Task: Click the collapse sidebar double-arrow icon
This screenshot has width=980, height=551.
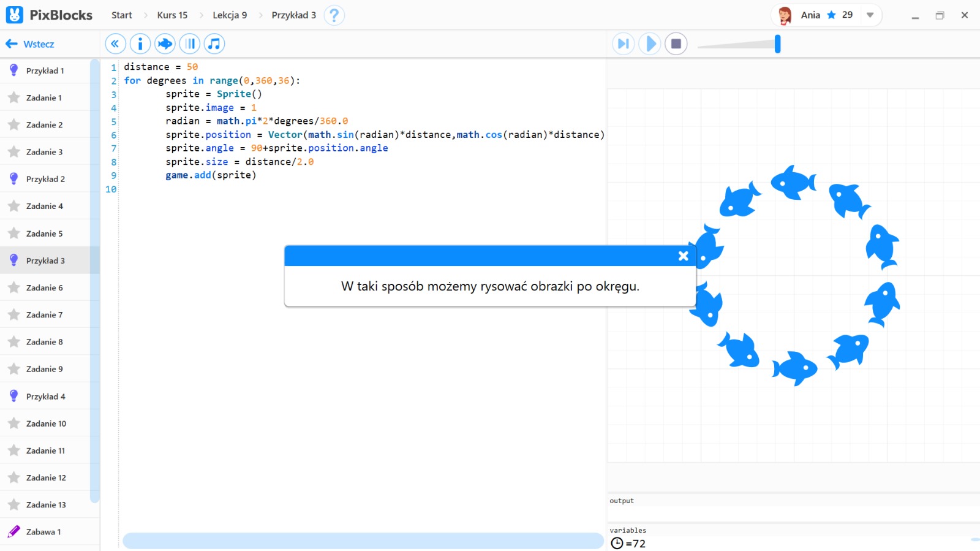Action: (115, 44)
